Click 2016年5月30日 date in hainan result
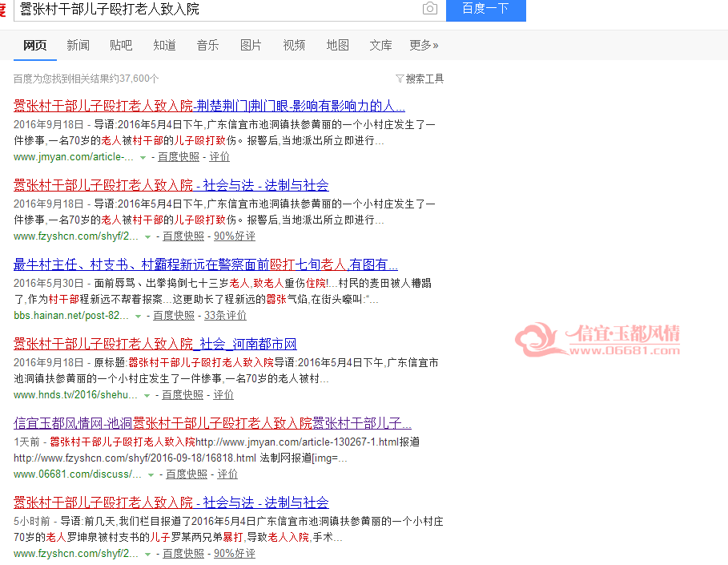Screen dimensions: 728x565 [x=48, y=284]
